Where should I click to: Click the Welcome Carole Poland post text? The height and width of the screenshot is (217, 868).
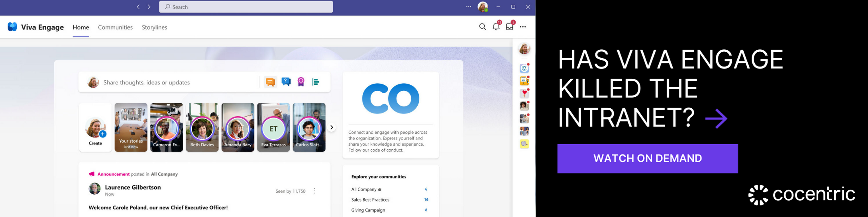(x=158, y=207)
